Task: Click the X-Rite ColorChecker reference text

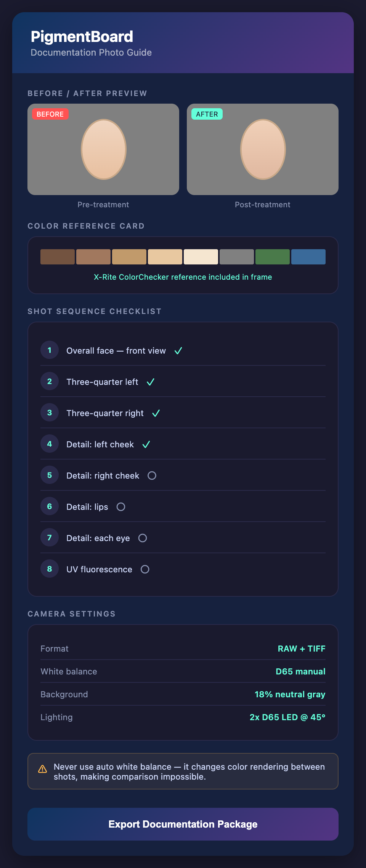Action: coord(183,277)
